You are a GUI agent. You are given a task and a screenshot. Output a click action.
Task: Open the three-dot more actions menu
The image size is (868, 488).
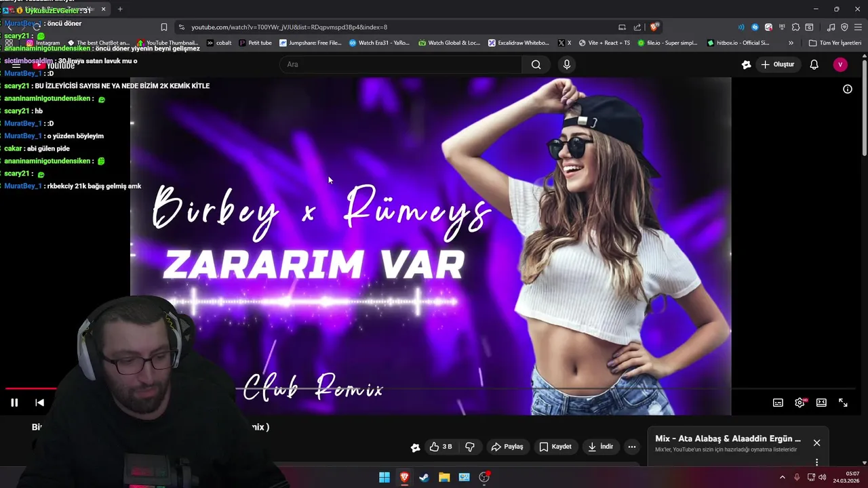(632, 447)
